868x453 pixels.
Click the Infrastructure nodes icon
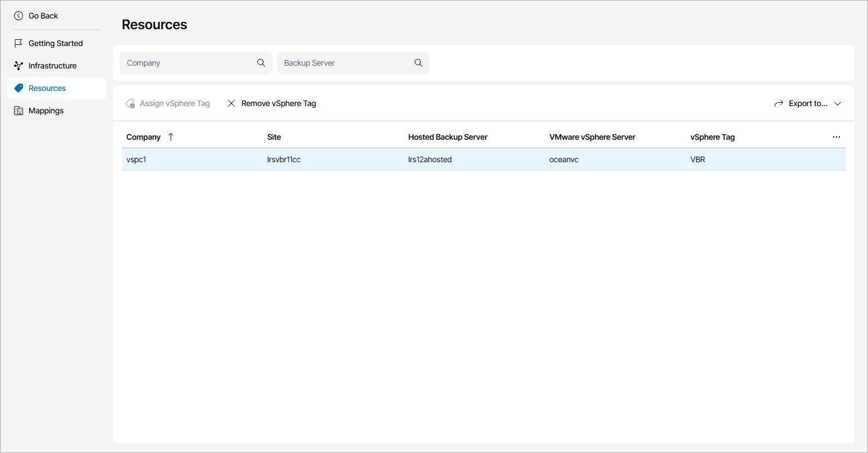(x=19, y=66)
